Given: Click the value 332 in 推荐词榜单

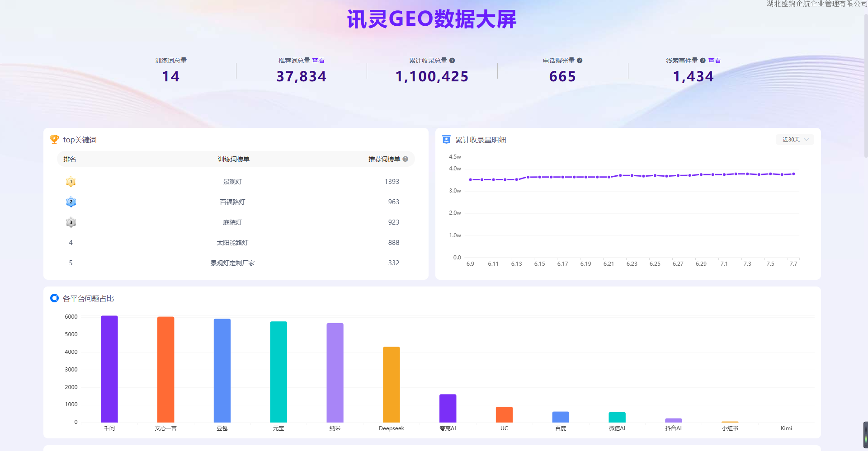Looking at the screenshot, I should (394, 263).
